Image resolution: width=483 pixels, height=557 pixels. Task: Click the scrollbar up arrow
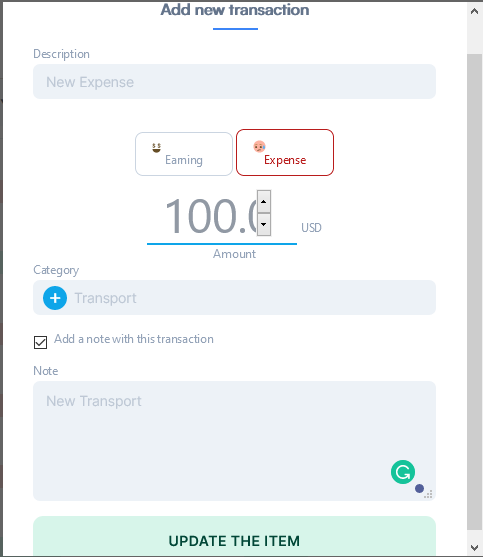474,11
